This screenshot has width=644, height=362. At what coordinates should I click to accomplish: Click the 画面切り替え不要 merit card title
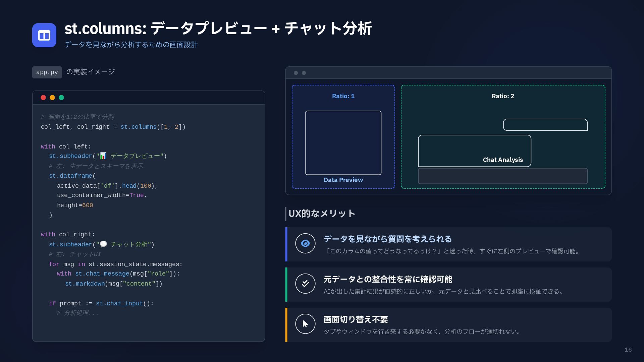click(x=356, y=319)
